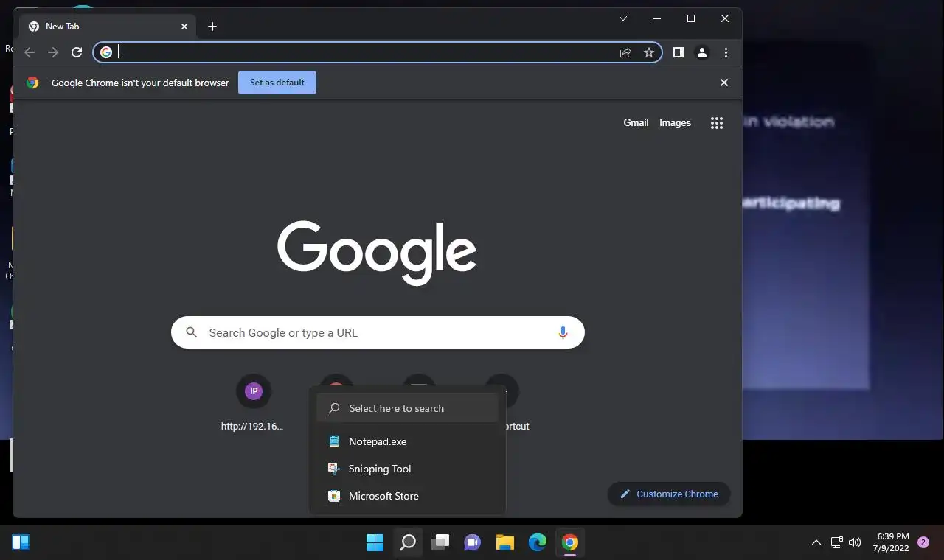The height and width of the screenshot is (560, 944).
Task: Start voice search with the microphone
Action: point(563,332)
